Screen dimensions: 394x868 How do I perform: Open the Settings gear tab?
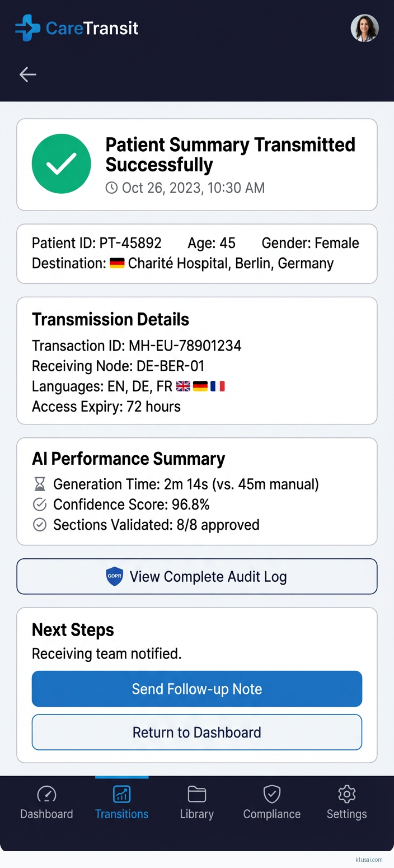(x=346, y=802)
